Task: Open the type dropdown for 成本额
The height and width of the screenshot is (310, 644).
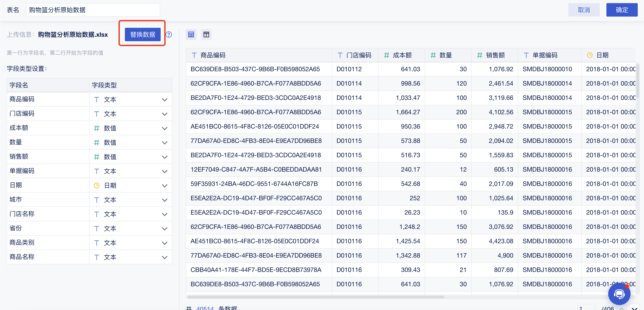Action: point(164,128)
